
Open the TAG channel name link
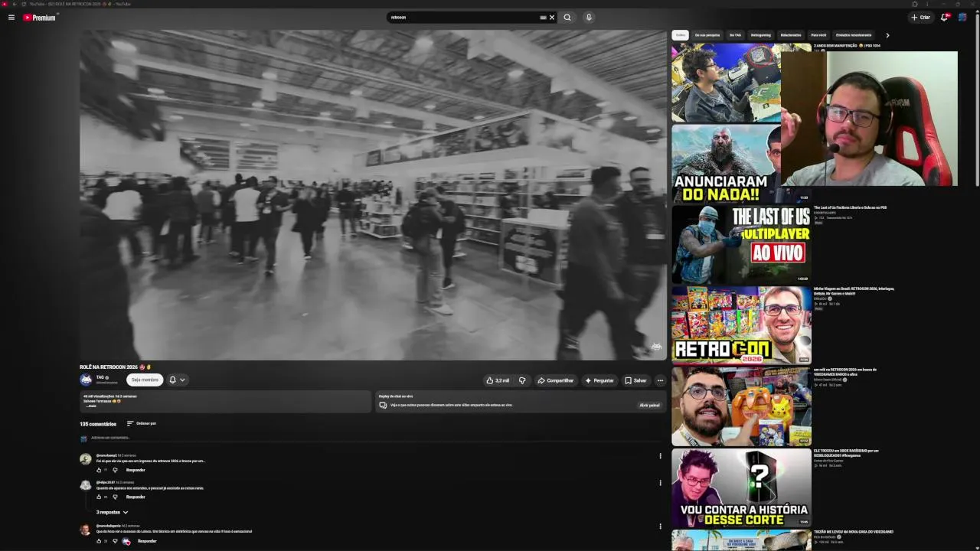100,377
